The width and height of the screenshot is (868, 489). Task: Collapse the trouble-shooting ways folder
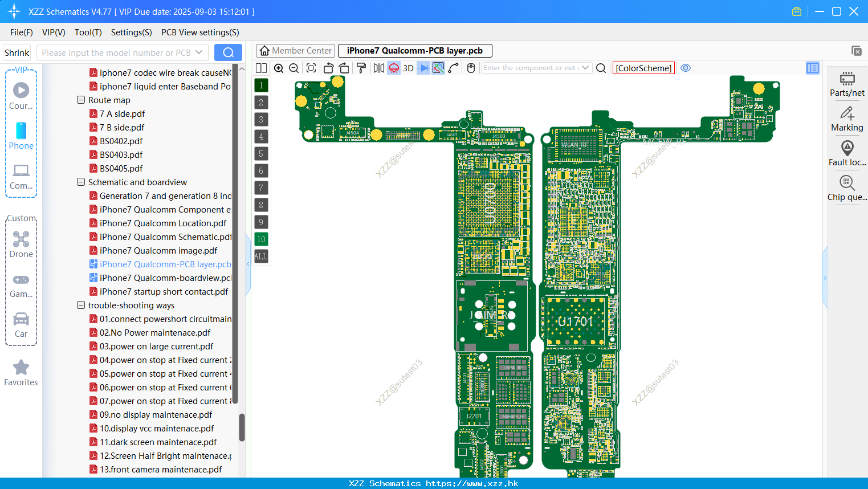click(80, 305)
